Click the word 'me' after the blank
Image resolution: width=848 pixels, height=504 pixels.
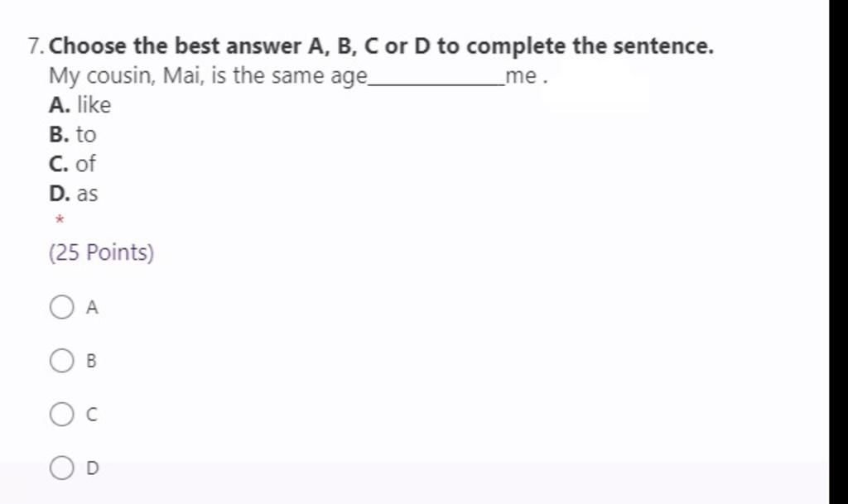521,76
